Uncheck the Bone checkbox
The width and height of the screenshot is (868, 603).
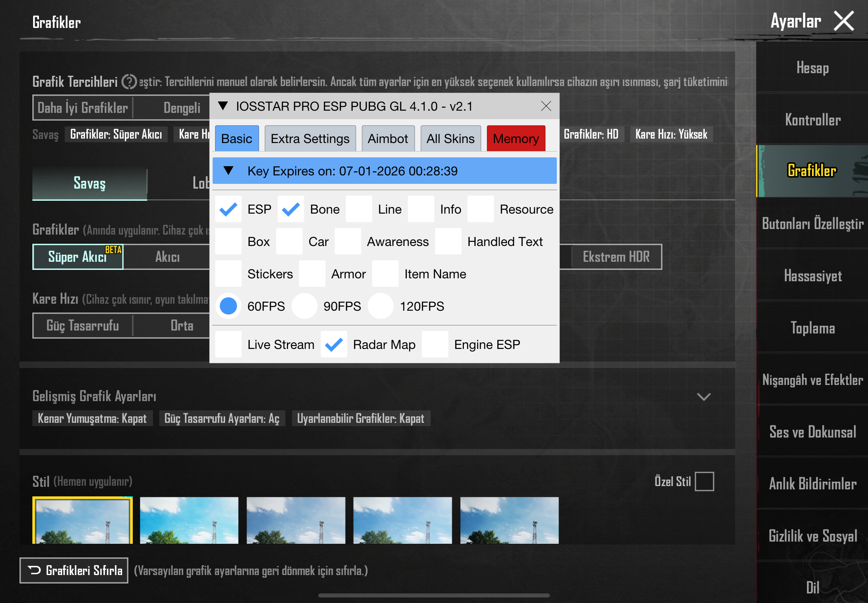click(291, 209)
